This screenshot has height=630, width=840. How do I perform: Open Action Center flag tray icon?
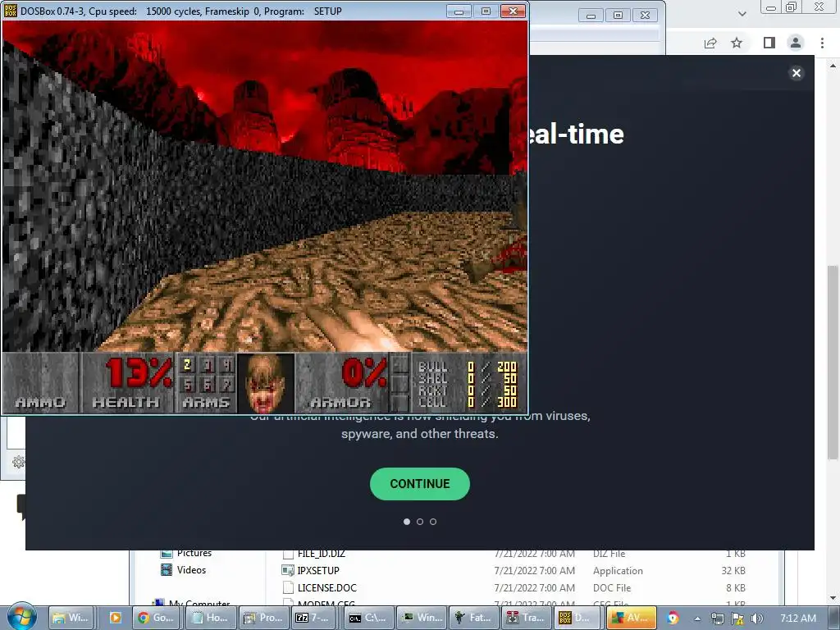(737, 619)
